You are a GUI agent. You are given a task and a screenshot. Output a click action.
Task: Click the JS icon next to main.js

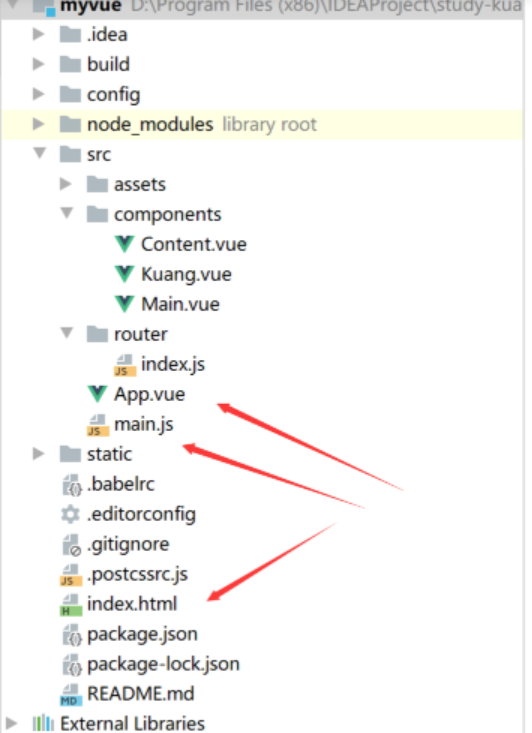[98, 424]
